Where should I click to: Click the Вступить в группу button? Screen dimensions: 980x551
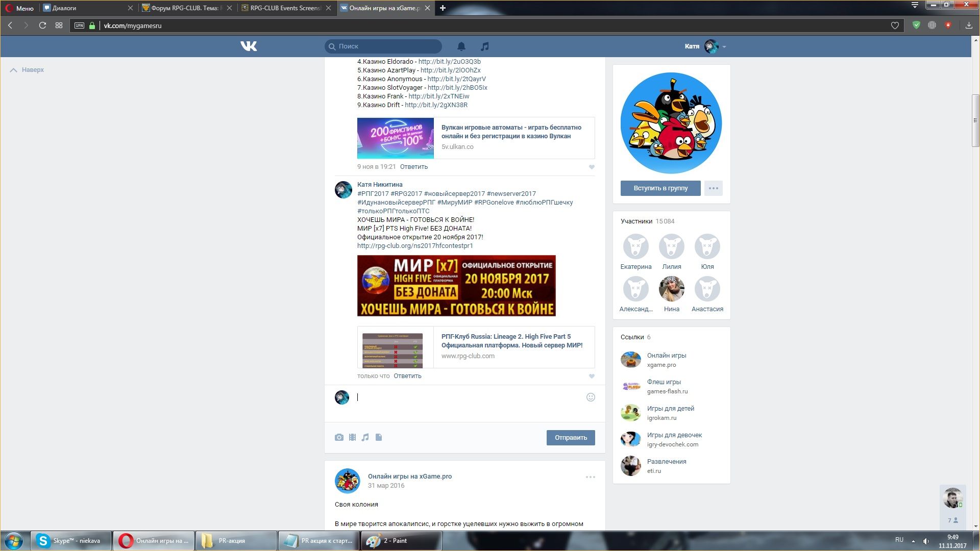tap(660, 188)
